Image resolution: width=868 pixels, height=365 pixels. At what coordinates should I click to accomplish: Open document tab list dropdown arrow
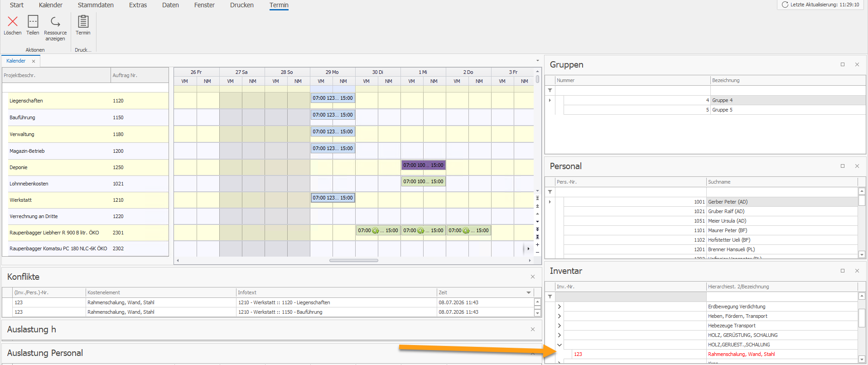538,61
